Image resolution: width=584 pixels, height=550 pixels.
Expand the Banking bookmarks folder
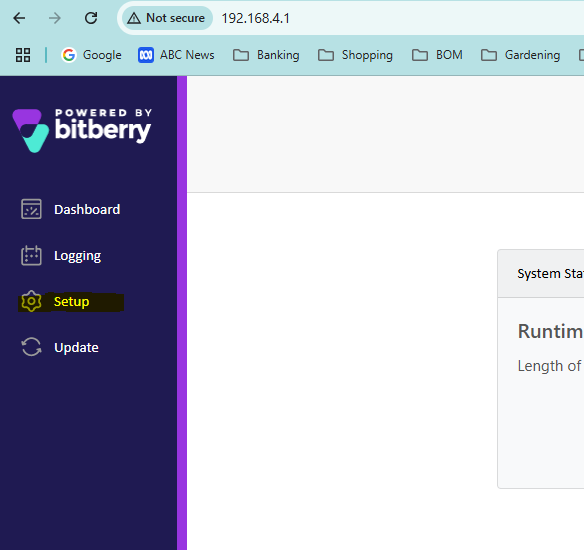pyautogui.click(x=266, y=55)
